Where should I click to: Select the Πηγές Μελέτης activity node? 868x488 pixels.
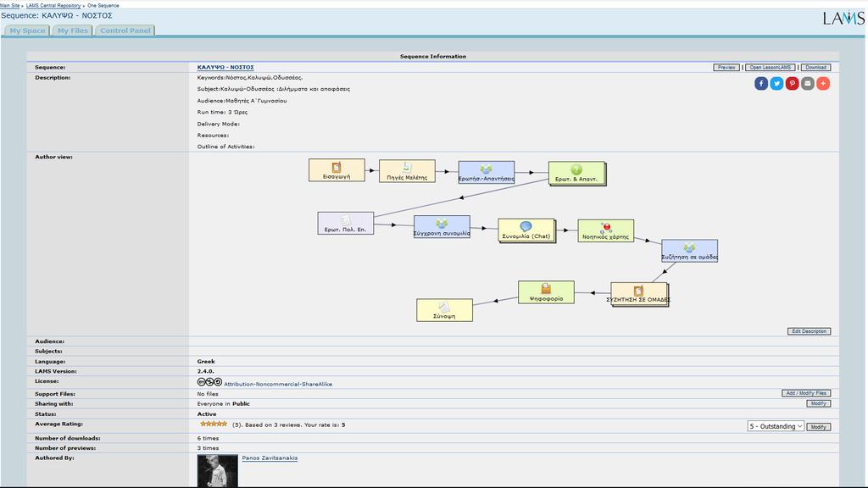click(407, 171)
